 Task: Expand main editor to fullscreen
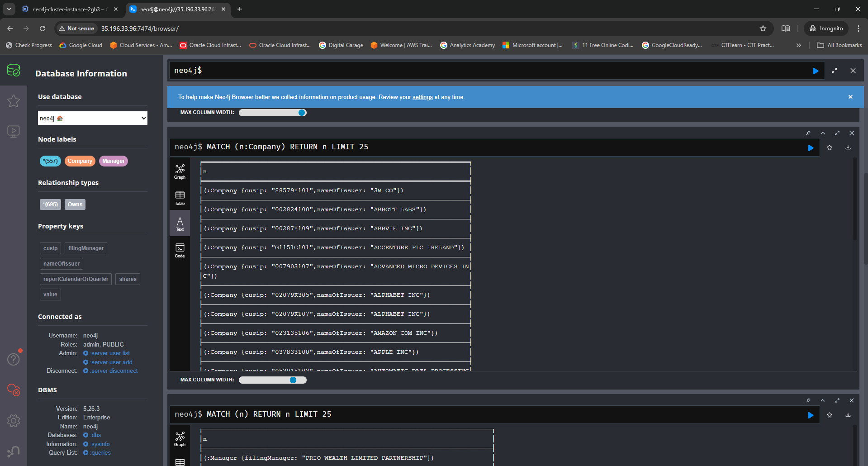(x=835, y=71)
